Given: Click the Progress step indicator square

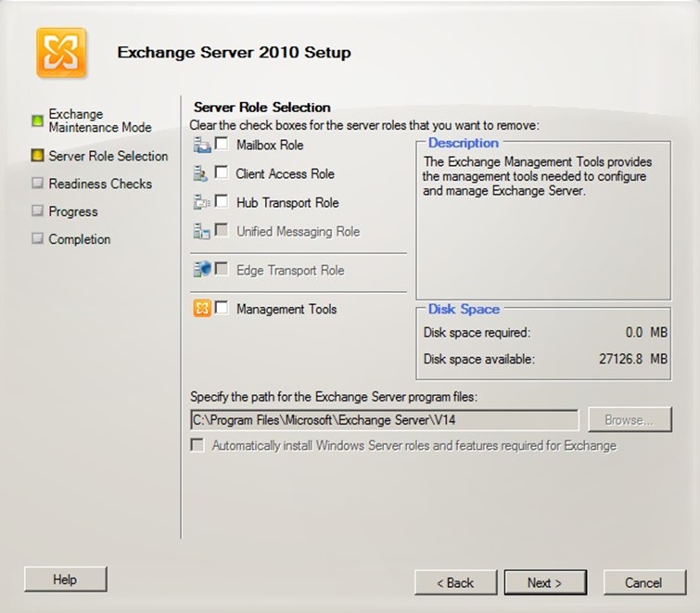Looking at the screenshot, I should click(37, 211).
